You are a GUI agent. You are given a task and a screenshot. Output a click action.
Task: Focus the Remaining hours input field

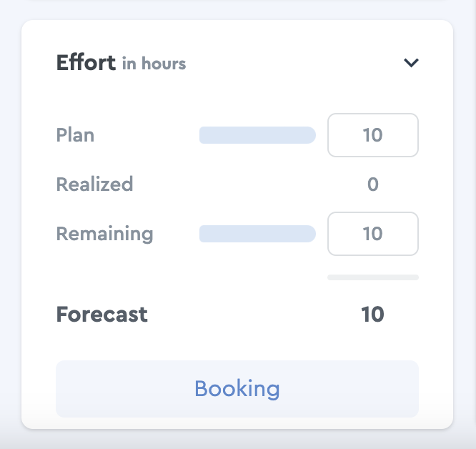(x=373, y=234)
